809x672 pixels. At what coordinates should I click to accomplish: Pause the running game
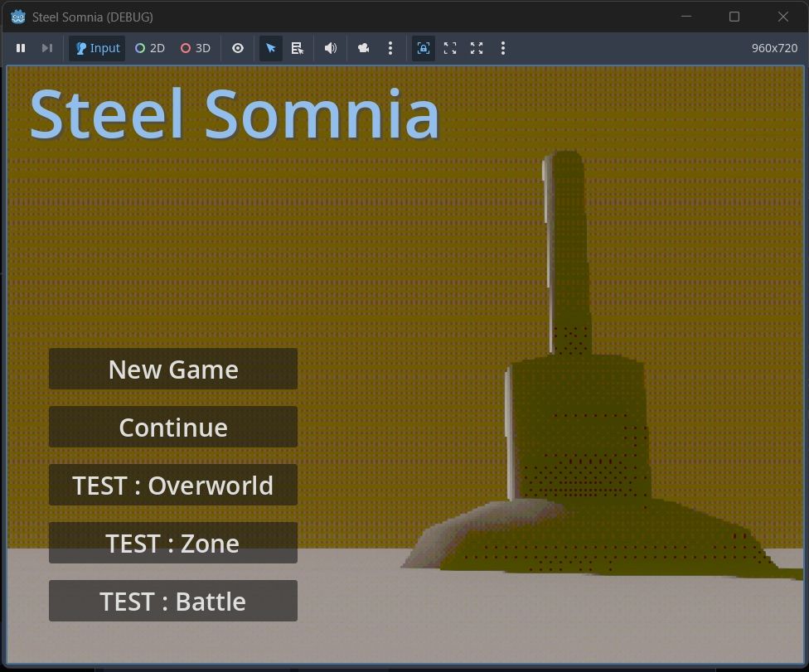point(21,48)
